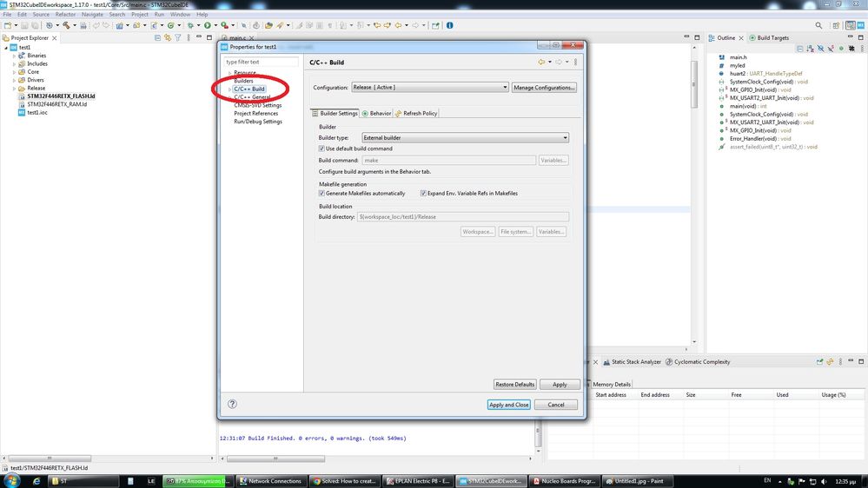Click the editor's vertical scrollbar thumb
The width and height of the screenshot is (868, 488).
tap(694, 84)
